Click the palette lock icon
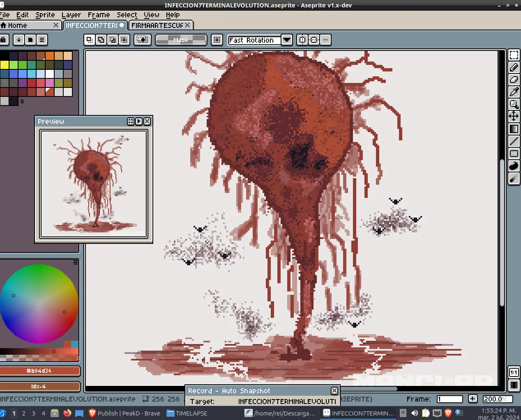 pyautogui.click(x=3, y=40)
